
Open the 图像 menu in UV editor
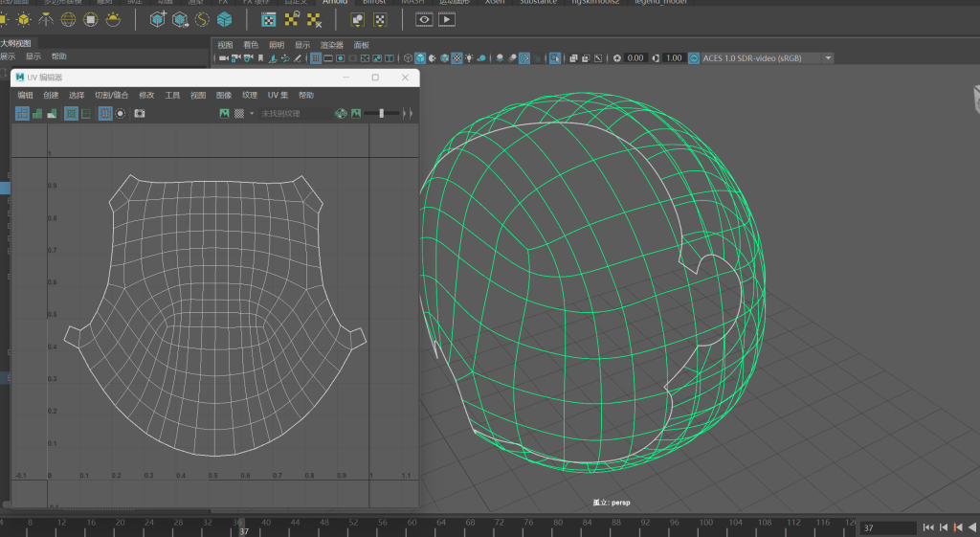(x=224, y=95)
